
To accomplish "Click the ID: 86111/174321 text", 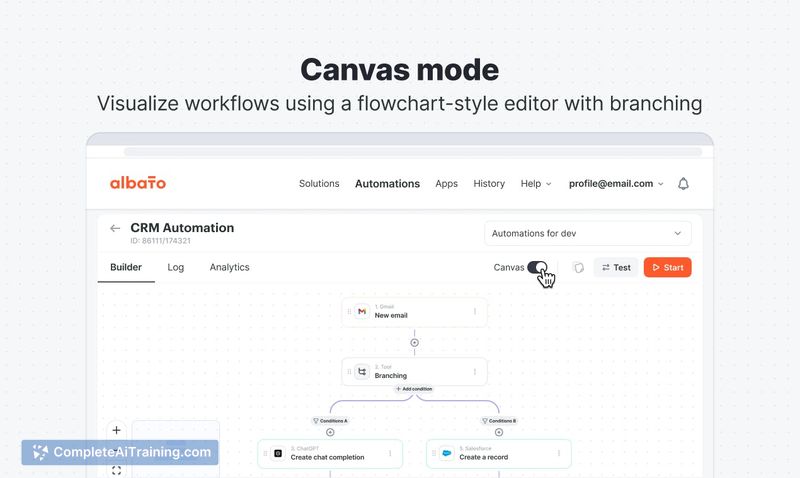I will [x=160, y=241].
